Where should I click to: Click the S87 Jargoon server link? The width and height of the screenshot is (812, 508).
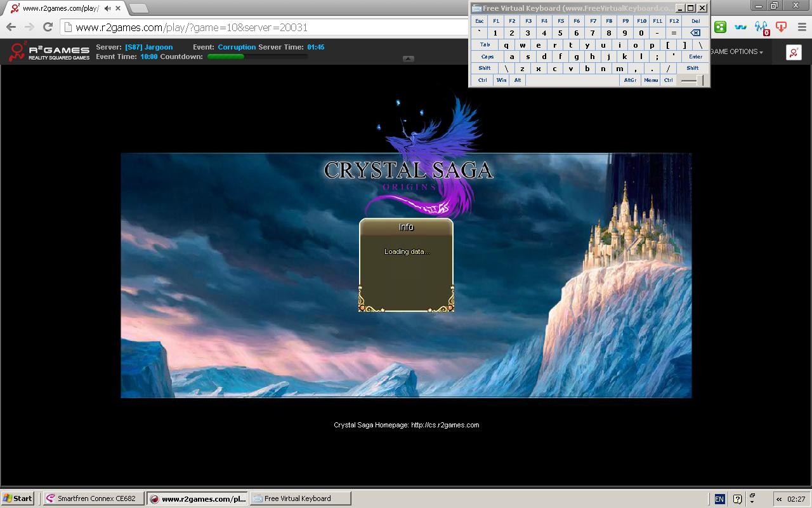(x=149, y=47)
